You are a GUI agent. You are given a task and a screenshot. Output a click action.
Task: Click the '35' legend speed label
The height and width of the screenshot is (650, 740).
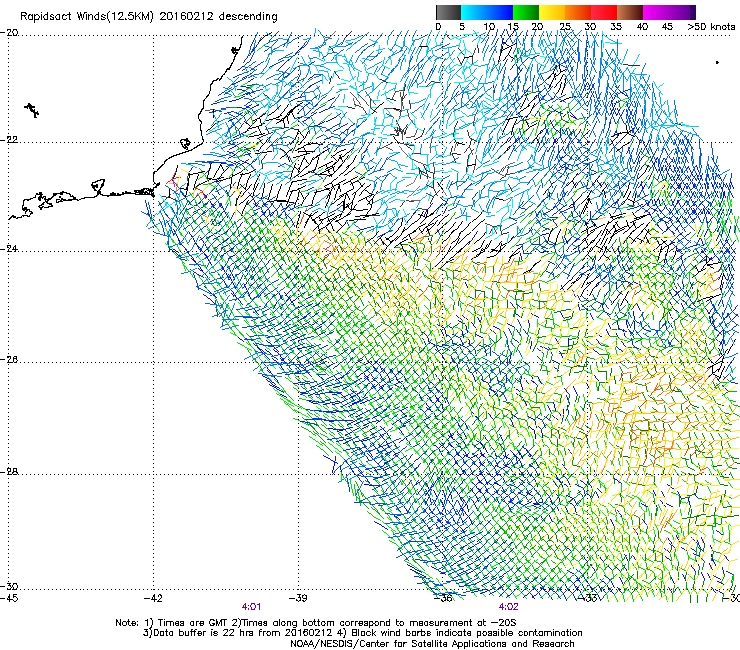point(616,27)
